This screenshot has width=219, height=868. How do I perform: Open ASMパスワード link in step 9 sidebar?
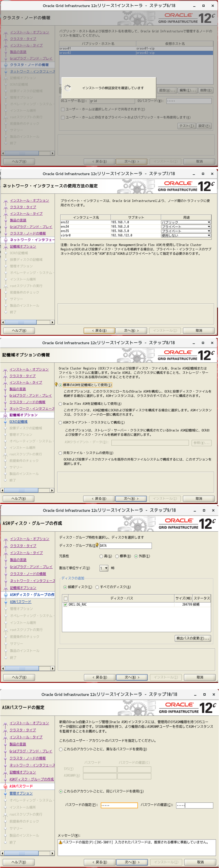point(20,601)
